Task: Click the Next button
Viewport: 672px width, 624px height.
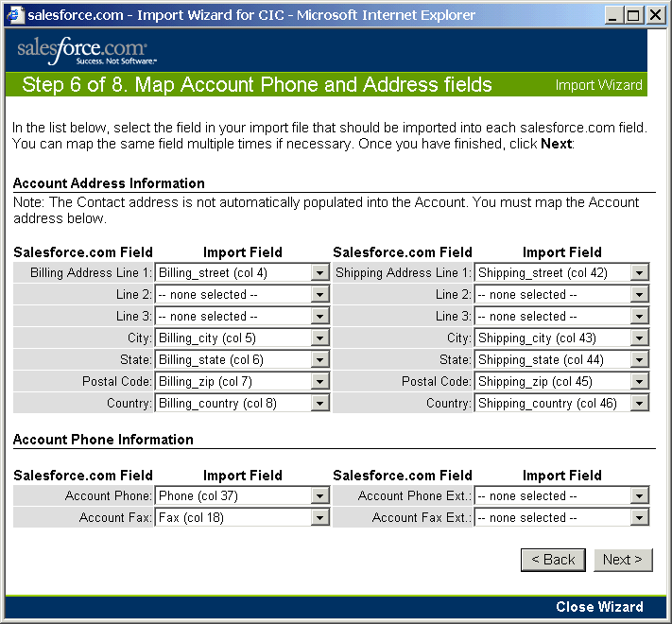Action: pyautogui.click(x=623, y=560)
